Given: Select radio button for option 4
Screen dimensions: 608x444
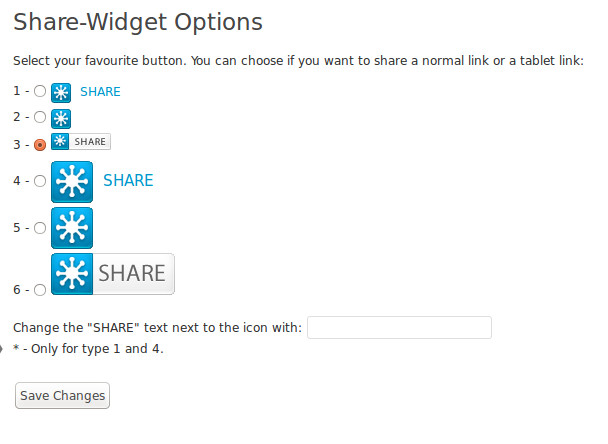Looking at the screenshot, I should pyautogui.click(x=40, y=181).
